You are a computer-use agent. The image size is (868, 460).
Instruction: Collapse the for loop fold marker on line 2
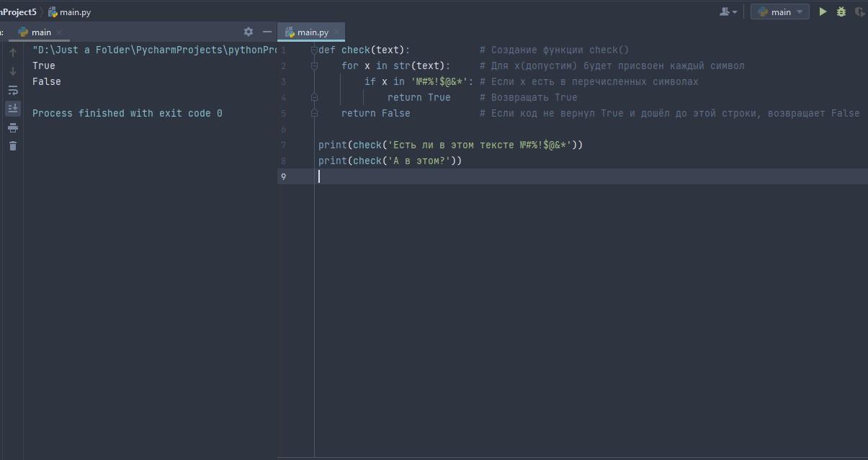pyautogui.click(x=315, y=66)
